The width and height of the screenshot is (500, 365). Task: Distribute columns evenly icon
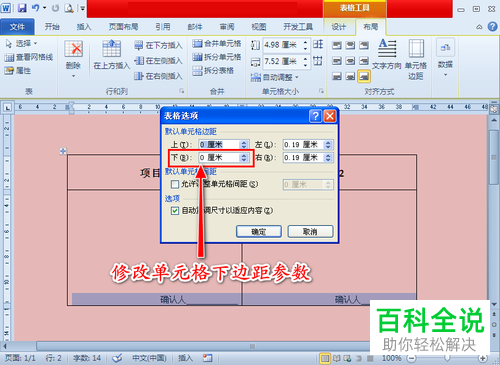coord(318,61)
